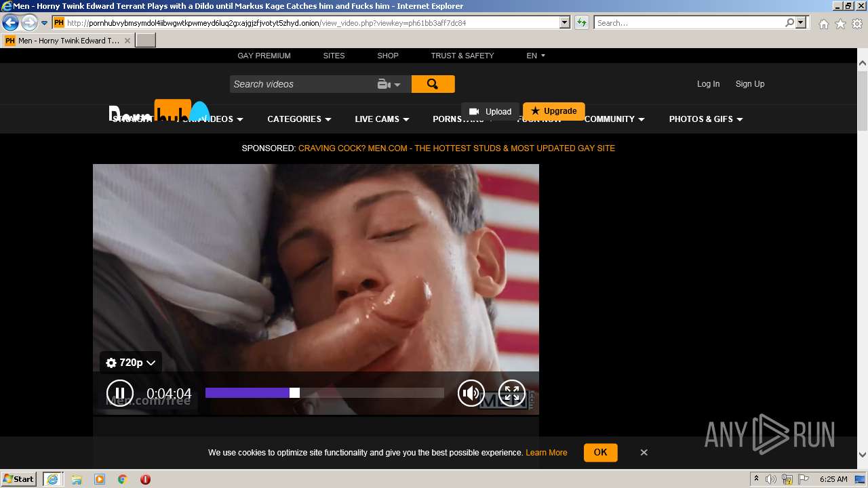868x488 pixels.
Task: Click the browser Forward arrow button
Action: pos(29,22)
